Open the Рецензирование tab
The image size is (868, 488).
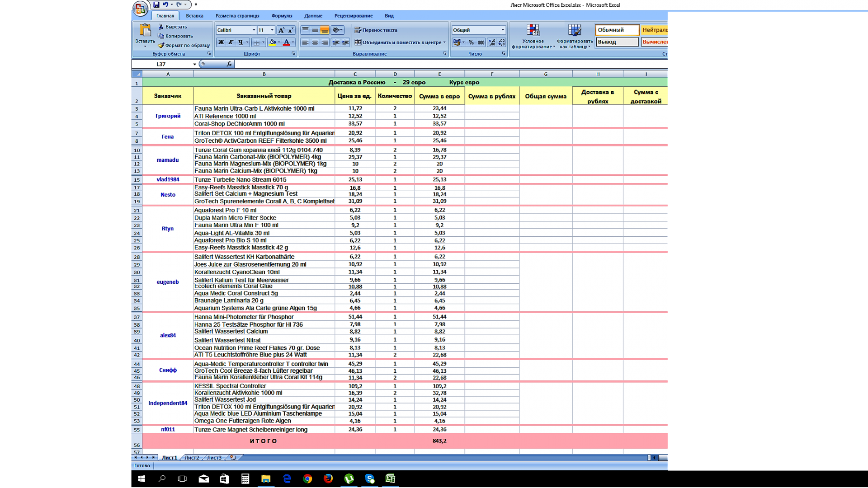click(354, 16)
